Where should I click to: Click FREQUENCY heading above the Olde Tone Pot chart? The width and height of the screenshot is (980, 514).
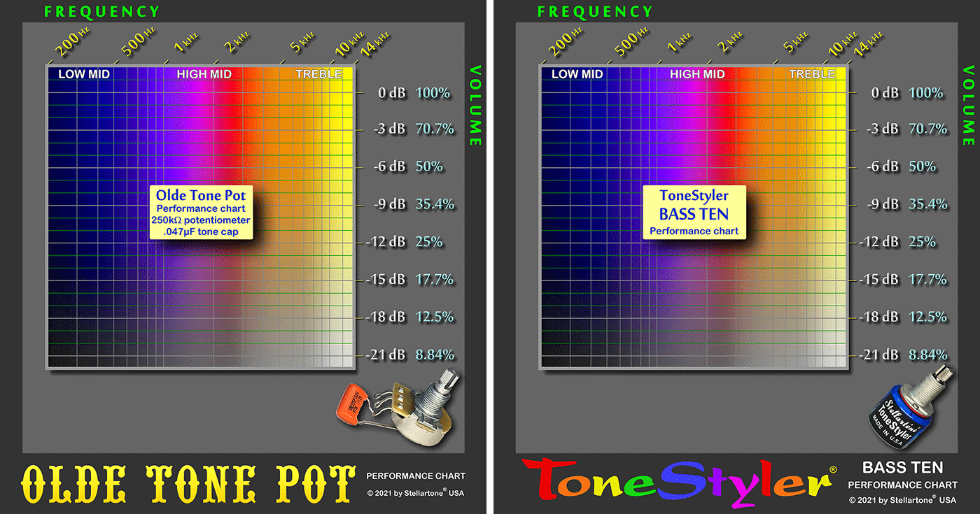[x=102, y=12]
